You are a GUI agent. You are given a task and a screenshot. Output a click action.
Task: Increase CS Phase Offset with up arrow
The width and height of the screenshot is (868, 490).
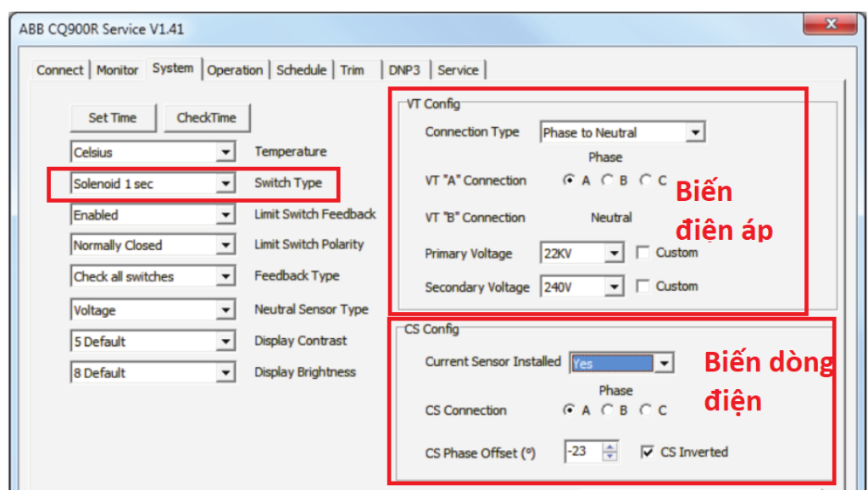click(x=609, y=448)
